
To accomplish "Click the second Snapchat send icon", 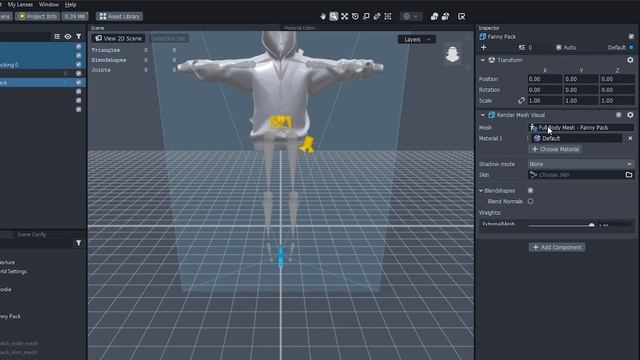I will click(445, 16).
